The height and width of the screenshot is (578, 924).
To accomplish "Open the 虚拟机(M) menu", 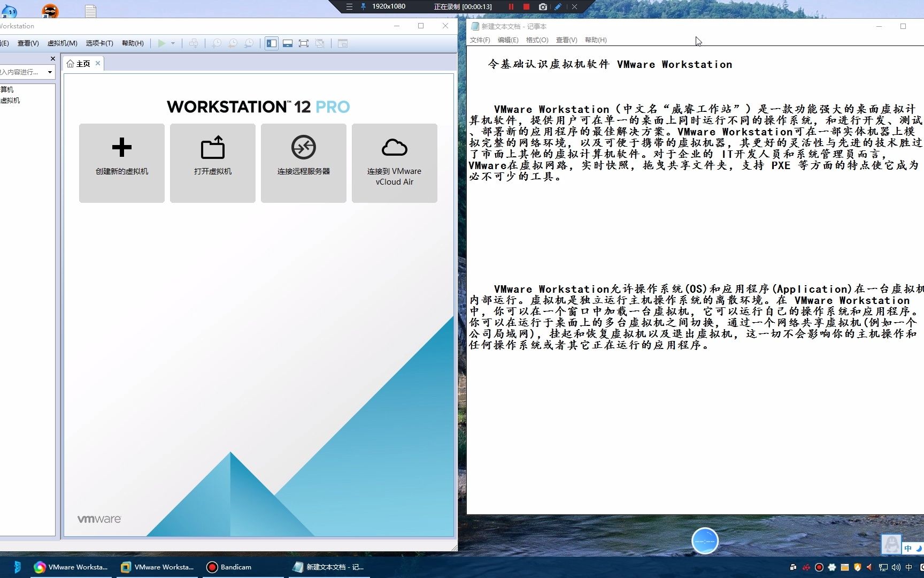I will pos(62,43).
